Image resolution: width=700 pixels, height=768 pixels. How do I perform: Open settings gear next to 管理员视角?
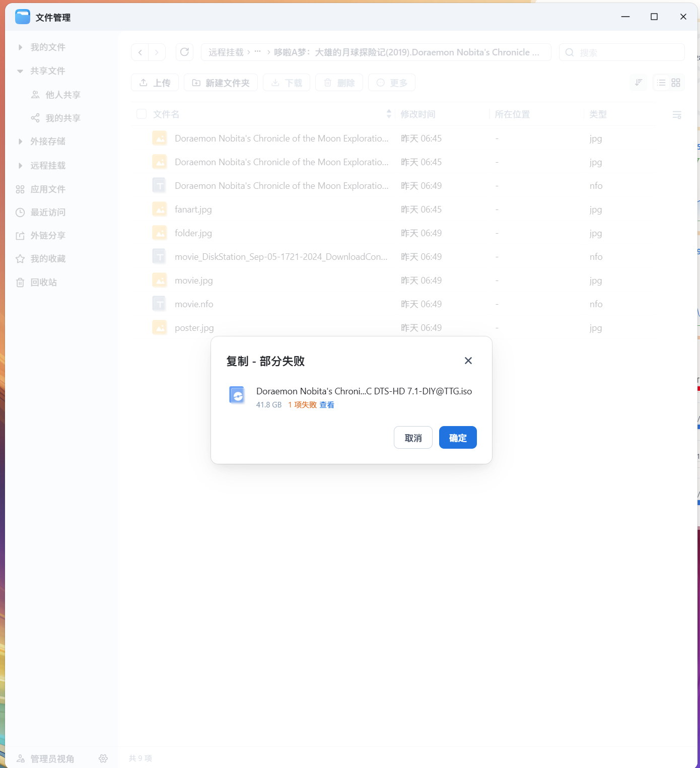[x=103, y=758]
